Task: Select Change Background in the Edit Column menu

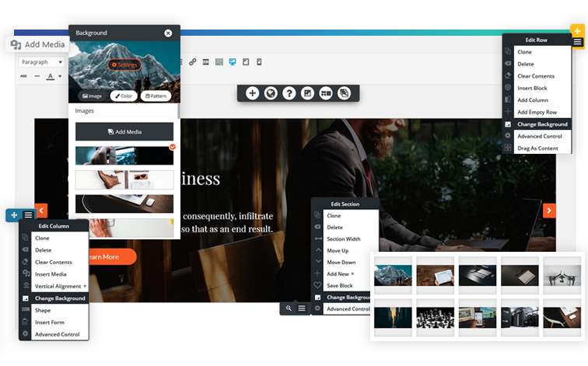Action: 60,298
